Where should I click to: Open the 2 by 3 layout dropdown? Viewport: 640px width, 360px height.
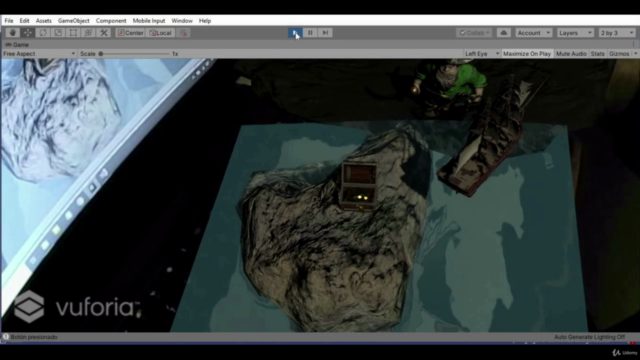(x=617, y=33)
